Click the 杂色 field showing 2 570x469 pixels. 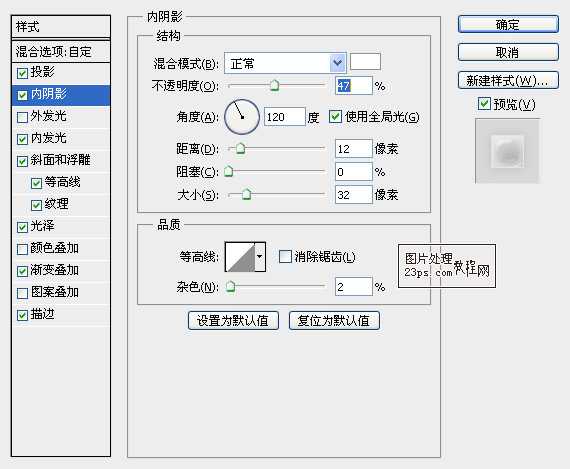pos(354,286)
